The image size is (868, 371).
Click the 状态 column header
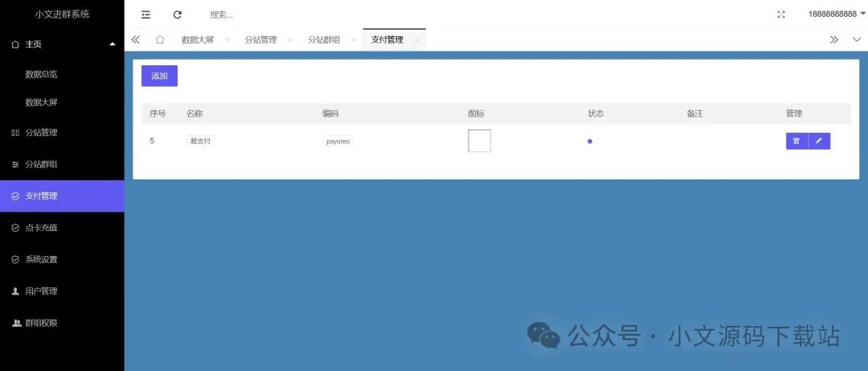pyautogui.click(x=596, y=113)
